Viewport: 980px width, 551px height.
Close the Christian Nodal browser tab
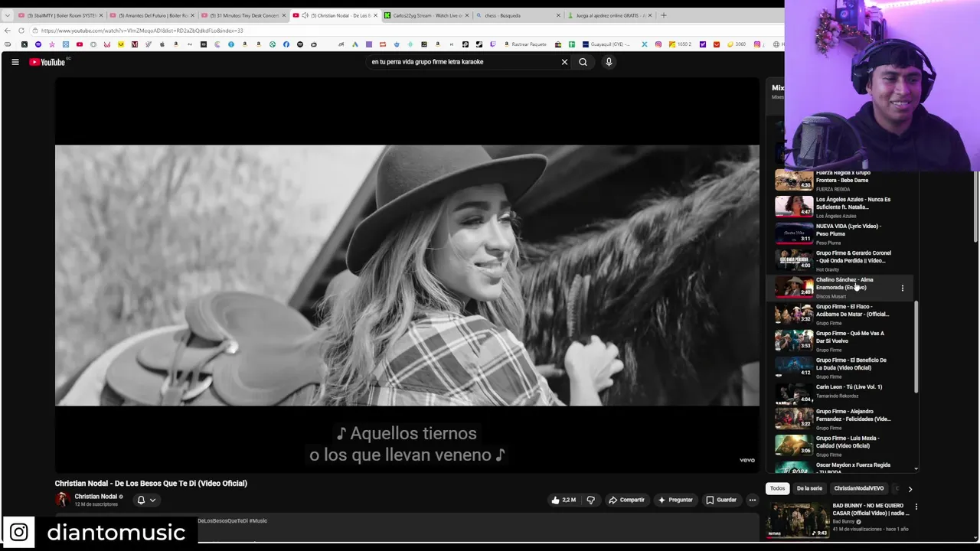click(x=375, y=15)
